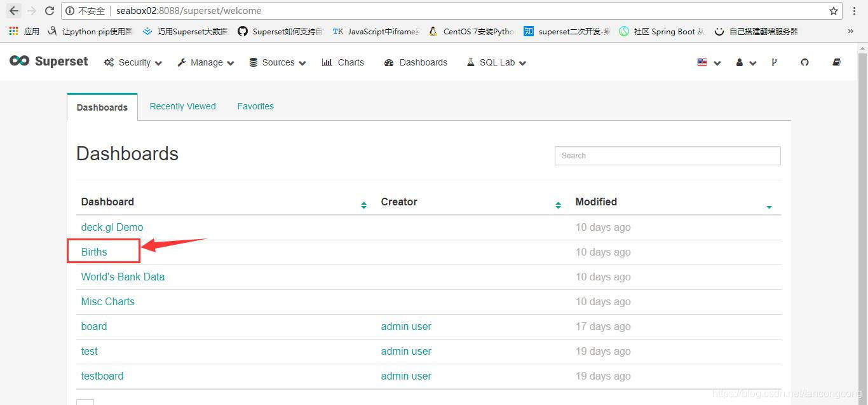The image size is (868, 405).
Task: Expand the Manage dropdown menu
Action: point(205,62)
